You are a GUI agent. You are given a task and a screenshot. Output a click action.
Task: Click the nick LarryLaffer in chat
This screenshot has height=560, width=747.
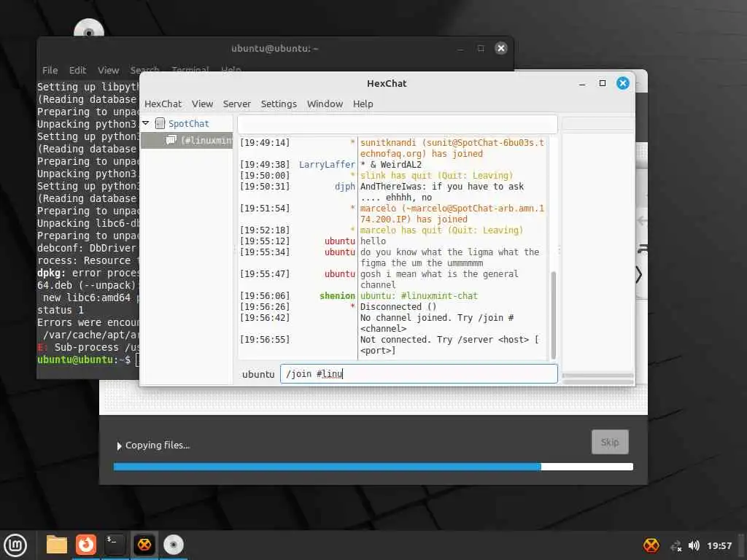(327, 164)
